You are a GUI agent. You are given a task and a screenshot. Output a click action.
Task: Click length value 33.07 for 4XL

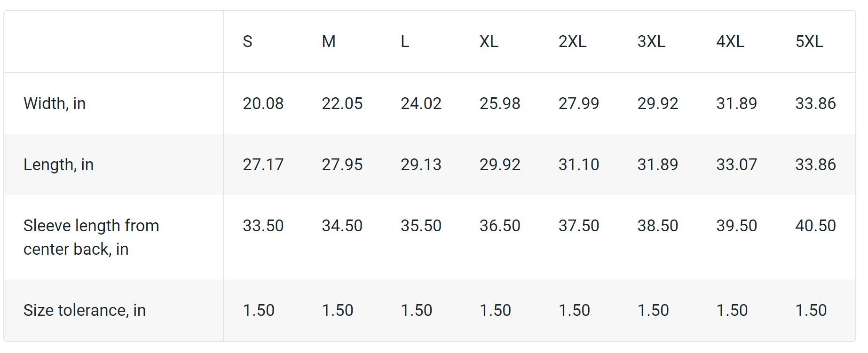736,165
